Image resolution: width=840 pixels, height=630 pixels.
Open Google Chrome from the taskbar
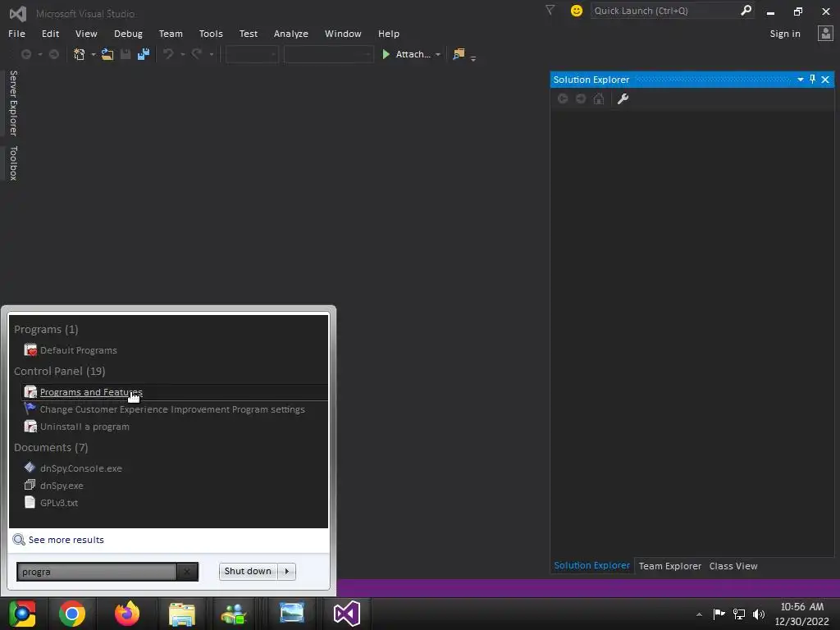click(x=72, y=614)
